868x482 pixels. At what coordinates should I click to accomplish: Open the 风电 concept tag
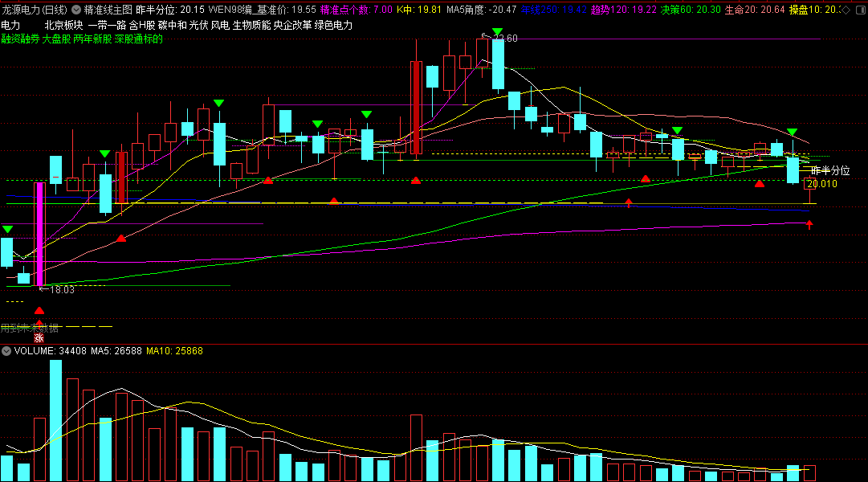click(220, 25)
